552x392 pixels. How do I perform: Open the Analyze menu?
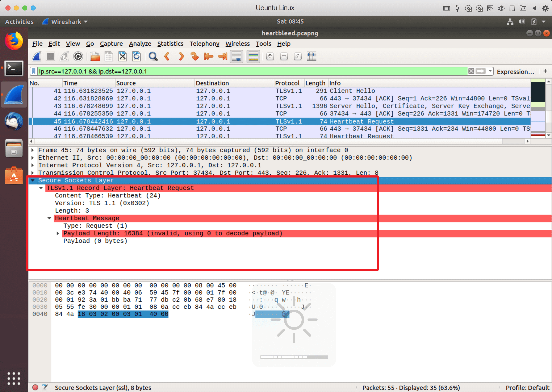[140, 44]
